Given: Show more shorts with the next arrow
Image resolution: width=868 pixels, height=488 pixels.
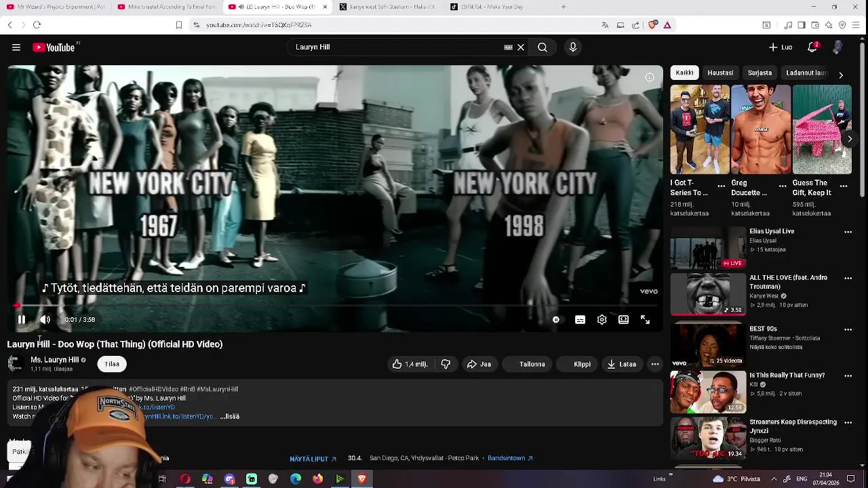Looking at the screenshot, I should [850, 139].
